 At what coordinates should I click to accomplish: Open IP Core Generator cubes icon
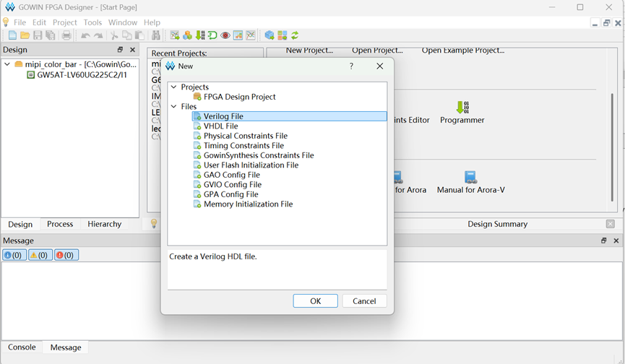point(187,35)
